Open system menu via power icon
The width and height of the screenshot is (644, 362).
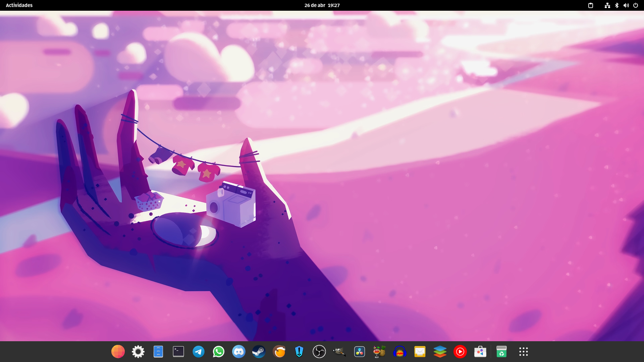(635, 5)
